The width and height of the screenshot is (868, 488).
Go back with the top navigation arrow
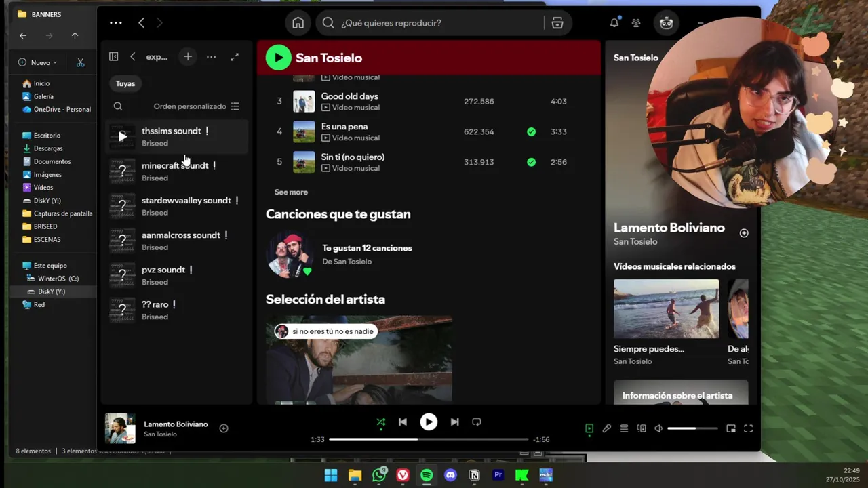tap(141, 23)
